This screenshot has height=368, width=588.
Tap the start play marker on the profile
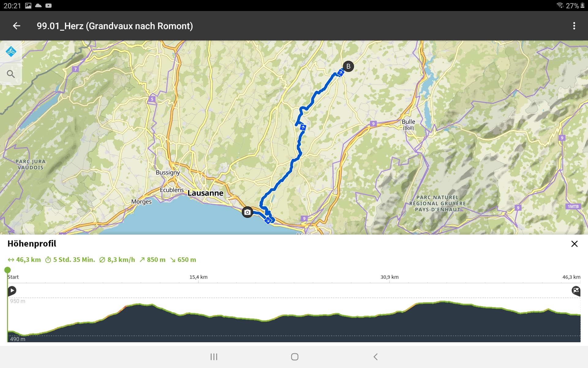(12, 290)
